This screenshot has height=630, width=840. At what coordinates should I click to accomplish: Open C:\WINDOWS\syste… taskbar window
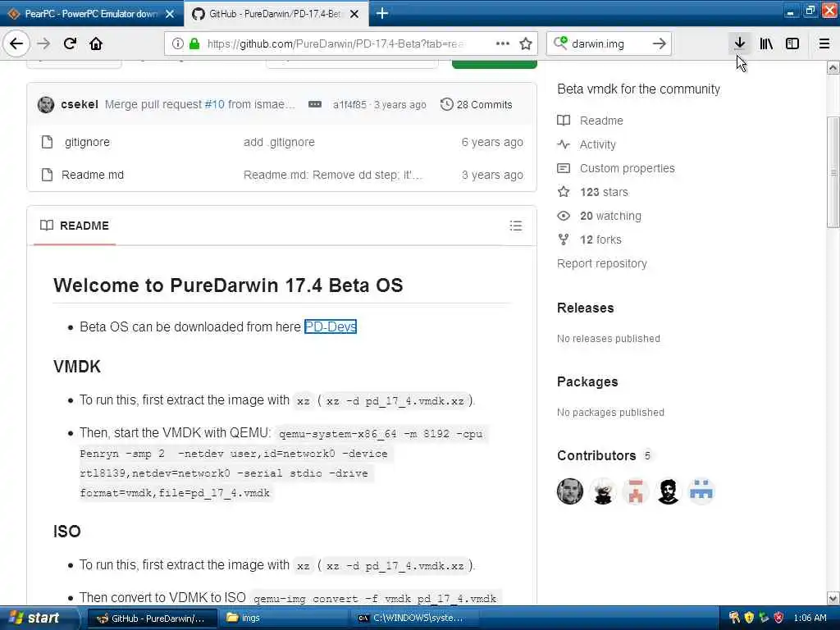pos(414,619)
